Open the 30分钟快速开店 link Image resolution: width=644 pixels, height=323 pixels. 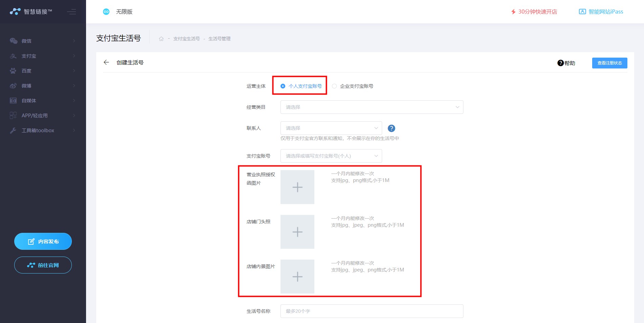pyautogui.click(x=534, y=12)
